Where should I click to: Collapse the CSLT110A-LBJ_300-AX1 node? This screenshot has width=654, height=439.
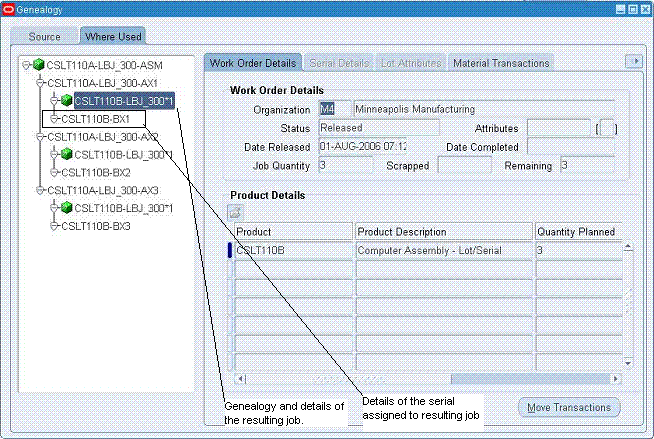pos(40,83)
